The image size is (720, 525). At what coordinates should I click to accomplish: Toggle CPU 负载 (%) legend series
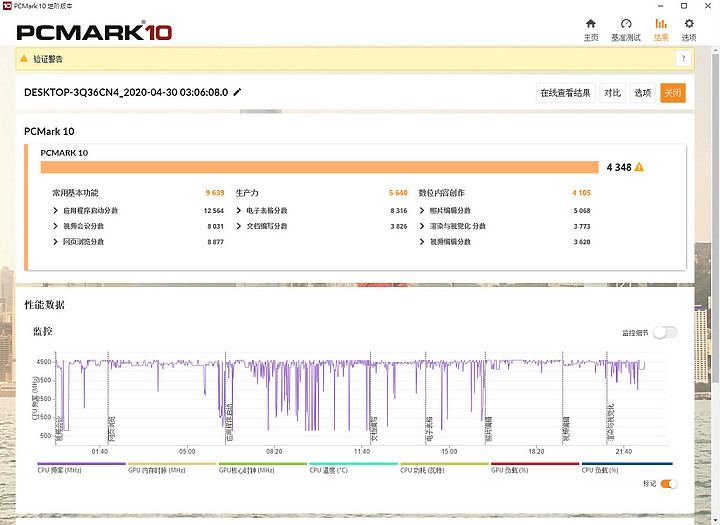coord(627,467)
